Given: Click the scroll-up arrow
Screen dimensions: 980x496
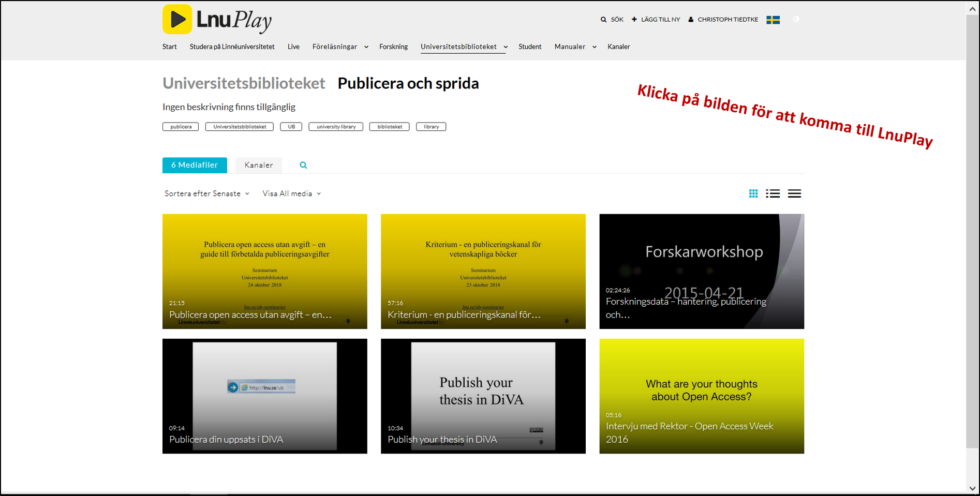Looking at the screenshot, I should 972,9.
